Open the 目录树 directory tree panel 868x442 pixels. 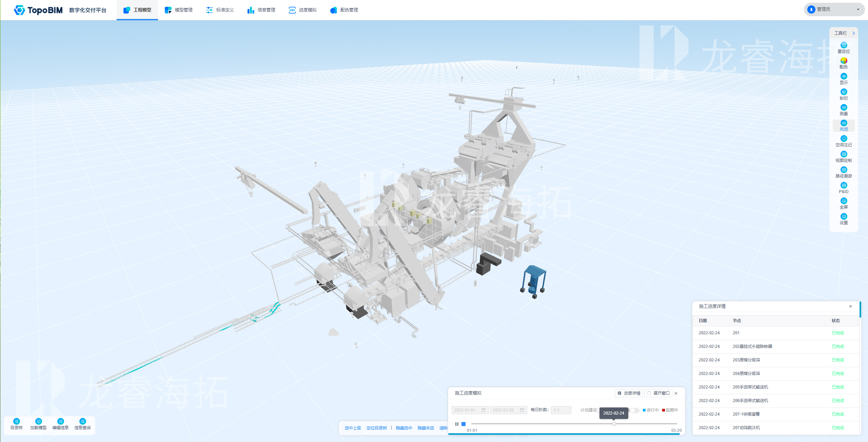17,421
